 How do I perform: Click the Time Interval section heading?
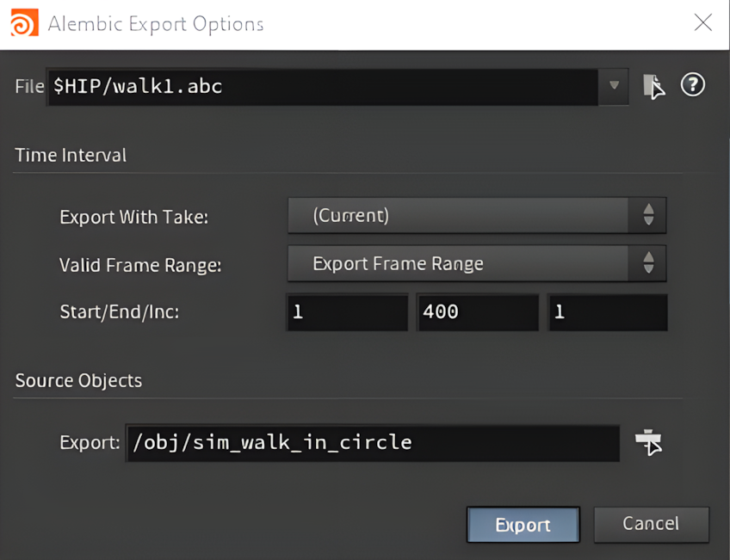click(x=71, y=156)
